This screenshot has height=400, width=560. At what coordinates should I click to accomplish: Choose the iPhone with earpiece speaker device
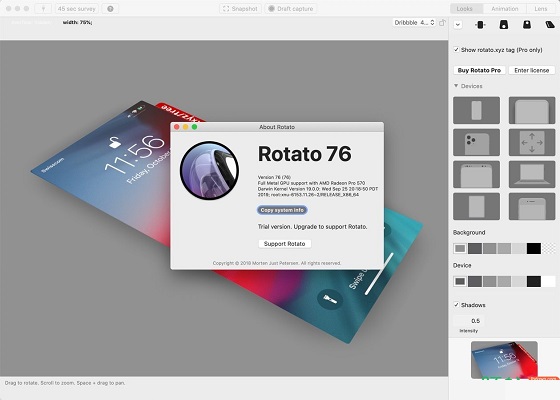(x=532, y=206)
